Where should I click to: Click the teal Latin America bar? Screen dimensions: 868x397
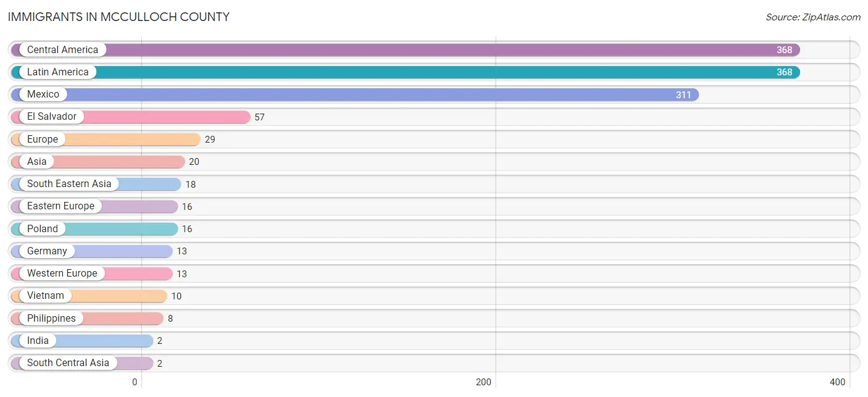click(x=405, y=72)
